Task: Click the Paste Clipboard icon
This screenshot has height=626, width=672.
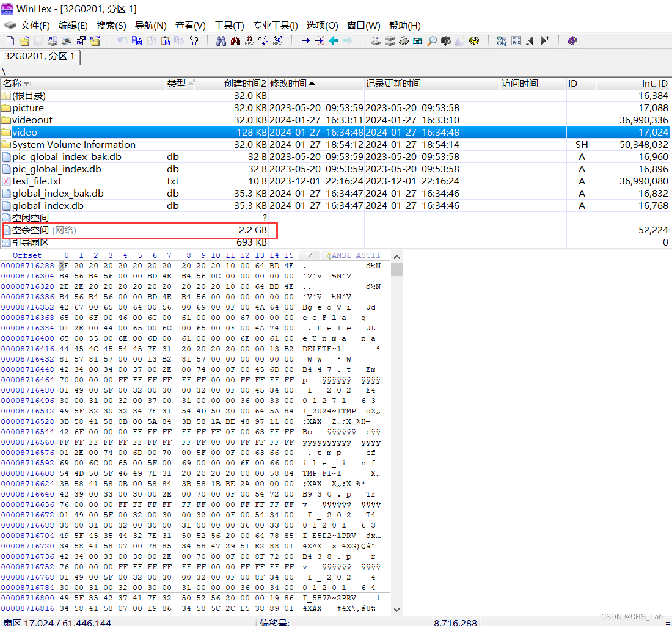Action: 165,41
